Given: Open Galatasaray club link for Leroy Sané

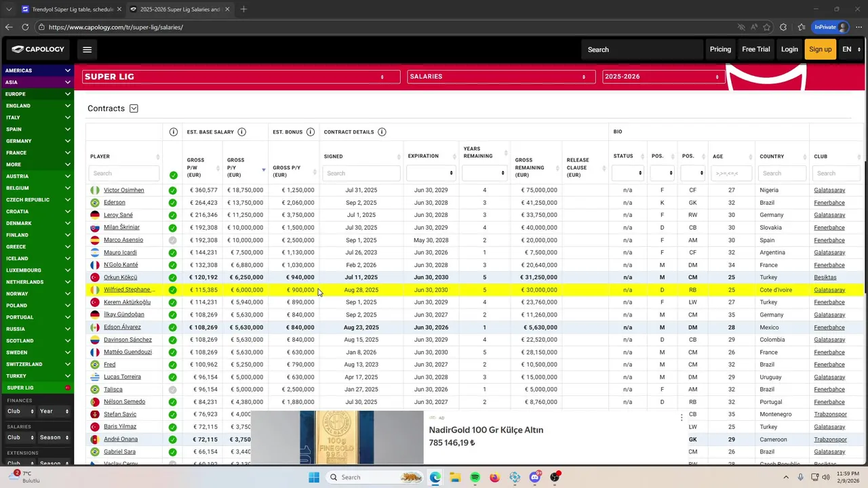Looking at the screenshot, I should 829,216.
